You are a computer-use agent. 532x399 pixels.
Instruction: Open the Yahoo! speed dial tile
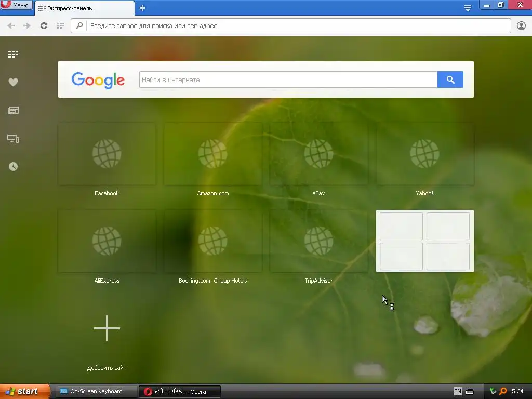coord(425,154)
